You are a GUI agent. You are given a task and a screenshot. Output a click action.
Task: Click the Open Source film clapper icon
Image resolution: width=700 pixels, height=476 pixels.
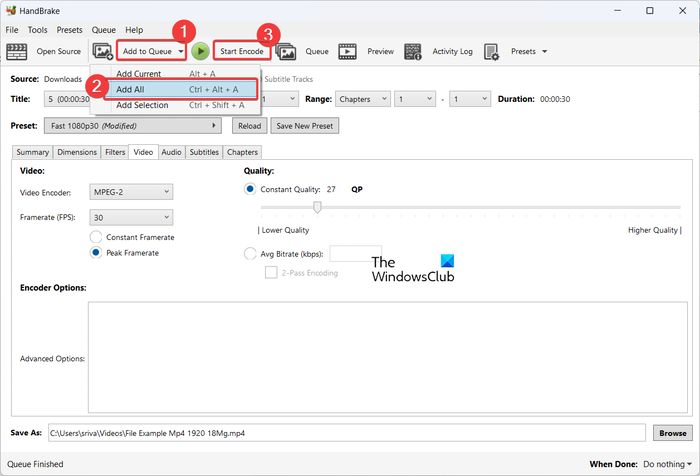click(x=17, y=52)
